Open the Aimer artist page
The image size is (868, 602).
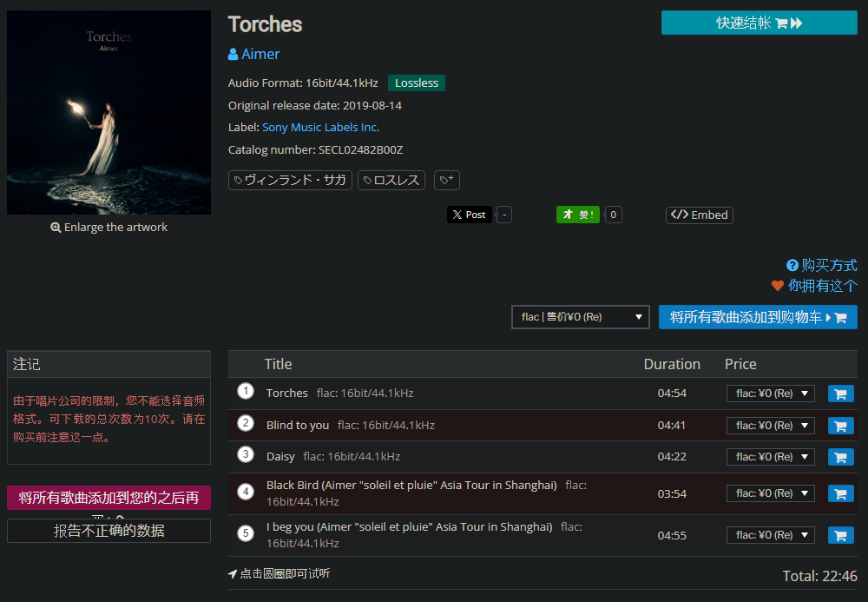[x=260, y=54]
